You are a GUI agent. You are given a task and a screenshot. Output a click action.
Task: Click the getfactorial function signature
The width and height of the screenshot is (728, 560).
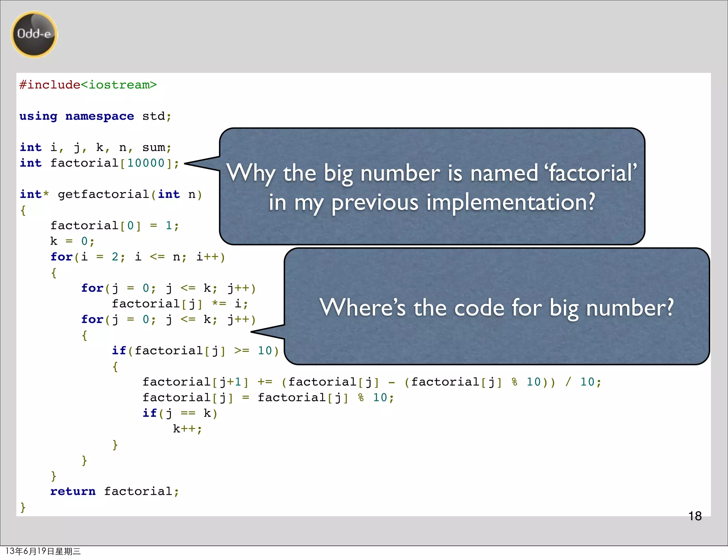(x=111, y=194)
